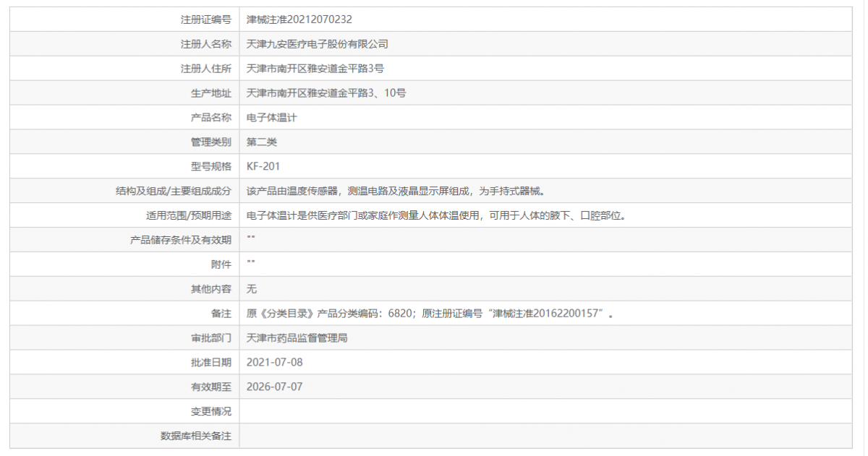868x456 pixels.
Task: Click the approval date 2021-07-08
Action: pyautogui.click(x=277, y=362)
